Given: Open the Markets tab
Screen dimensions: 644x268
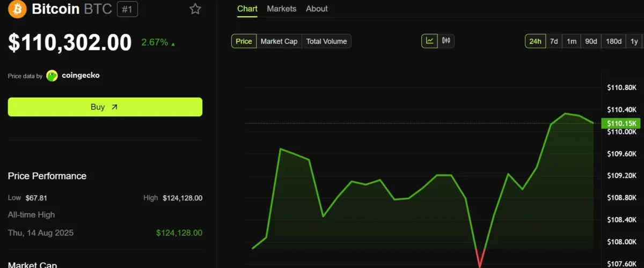Looking at the screenshot, I should coord(282,9).
